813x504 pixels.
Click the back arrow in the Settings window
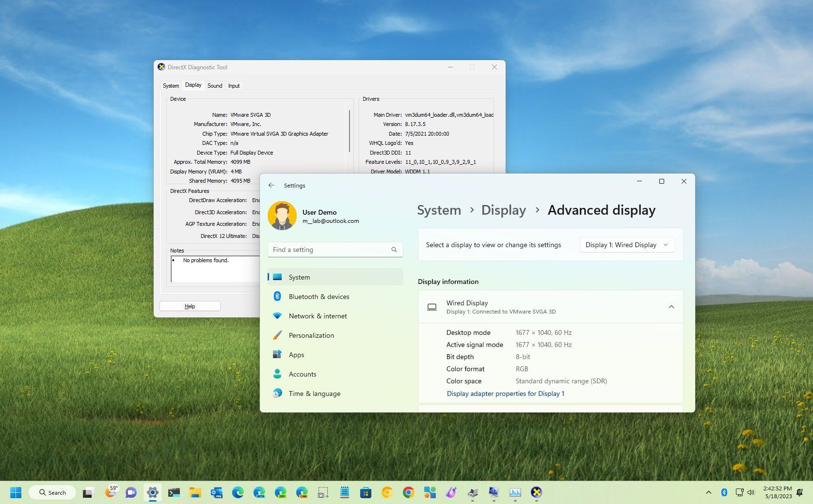(x=271, y=185)
